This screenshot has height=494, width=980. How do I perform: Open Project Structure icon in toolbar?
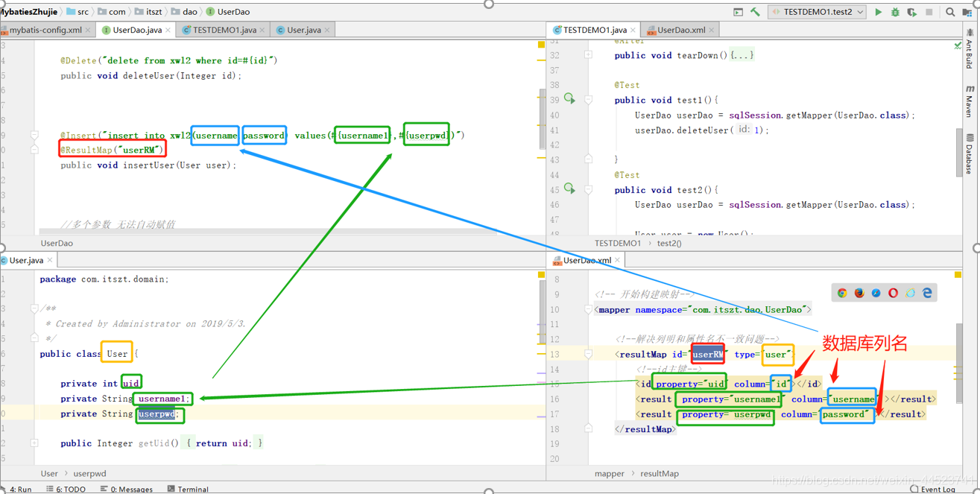[x=967, y=12]
